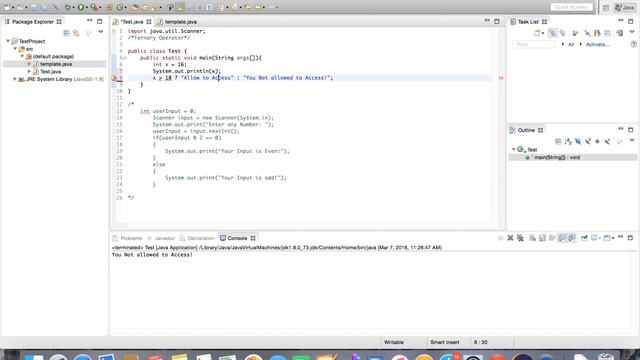Toggle Hide Non-Public Members green dot
Image resolution: width=640 pixels, height=360 pixels.
597,141
